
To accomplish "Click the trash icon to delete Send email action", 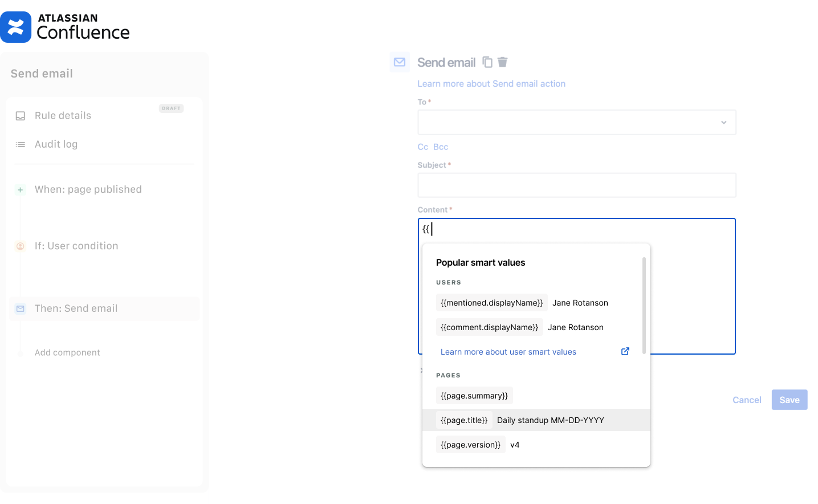I will [502, 62].
